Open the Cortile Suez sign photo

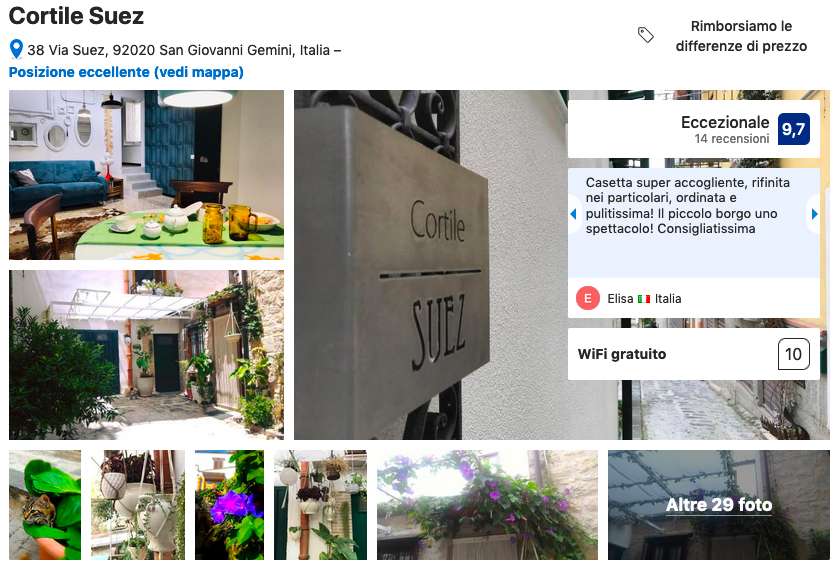coord(430,265)
